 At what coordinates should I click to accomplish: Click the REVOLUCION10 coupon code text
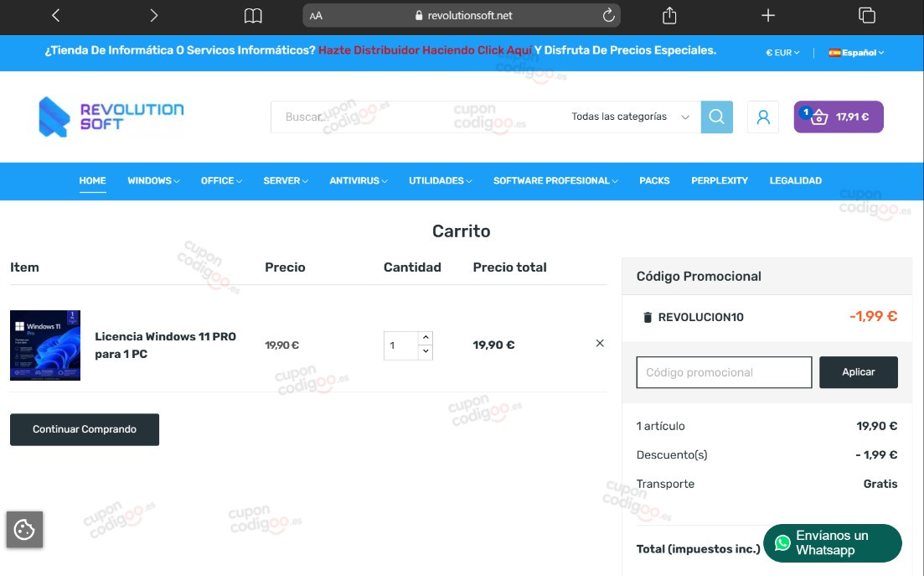(x=700, y=317)
